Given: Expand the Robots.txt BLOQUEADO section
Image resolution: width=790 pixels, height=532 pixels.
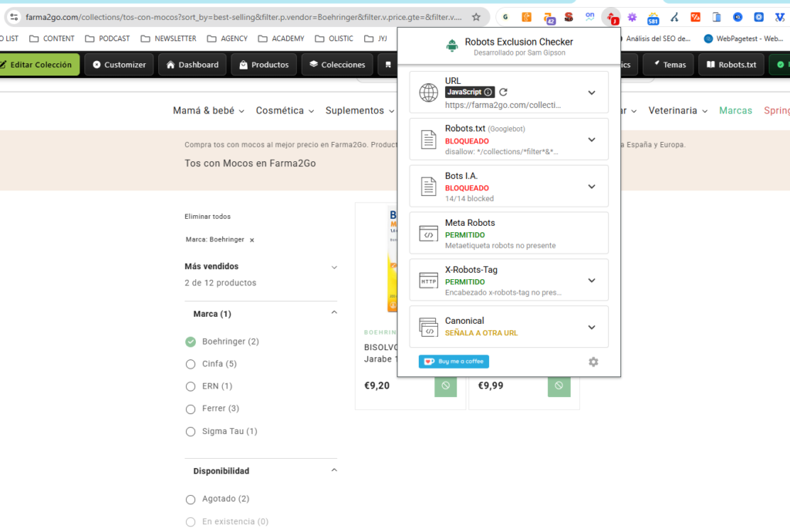Looking at the screenshot, I should 592,140.
